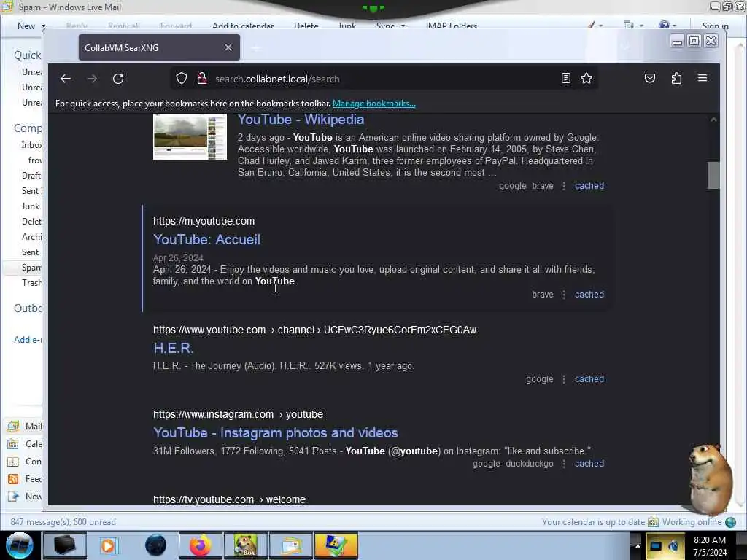Image resolution: width=747 pixels, height=560 pixels.
Task: Reload the SearXNG search page
Action: (x=118, y=79)
